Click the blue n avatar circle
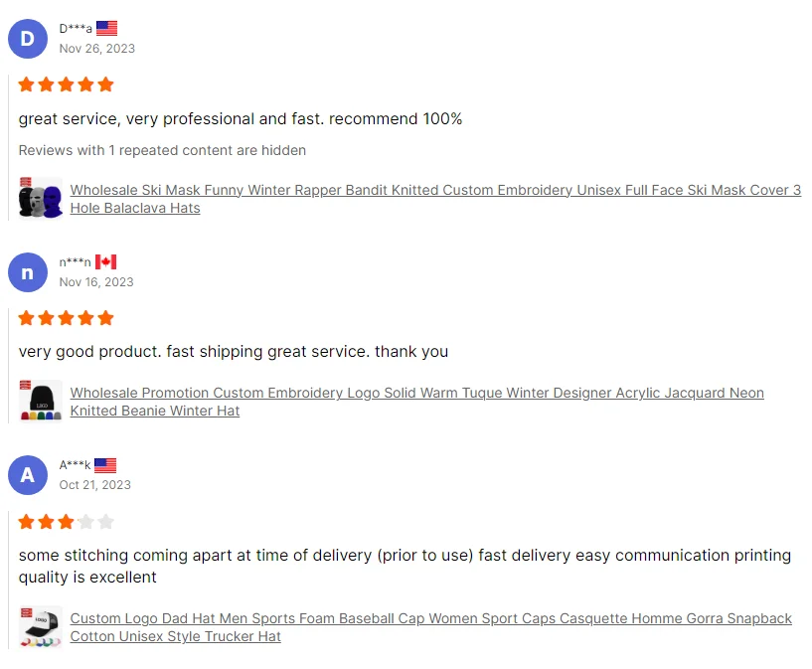Viewport: 812px width, 669px height. [28, 272]
